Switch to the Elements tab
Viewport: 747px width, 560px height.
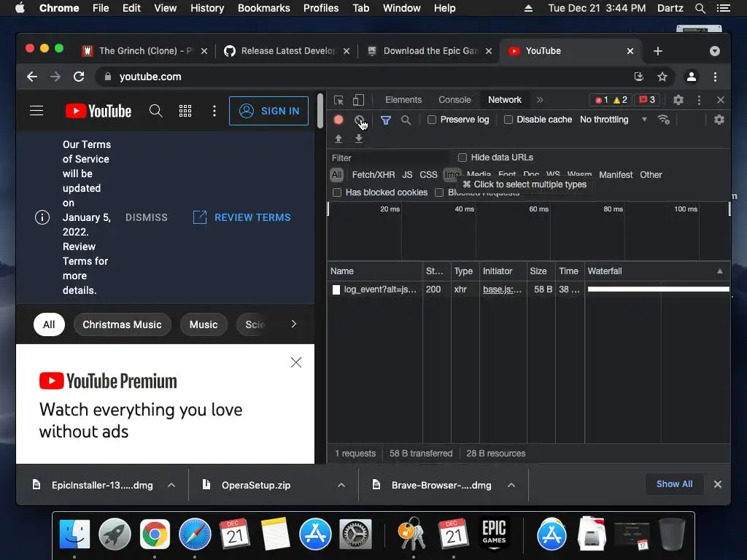click(403, 100)
